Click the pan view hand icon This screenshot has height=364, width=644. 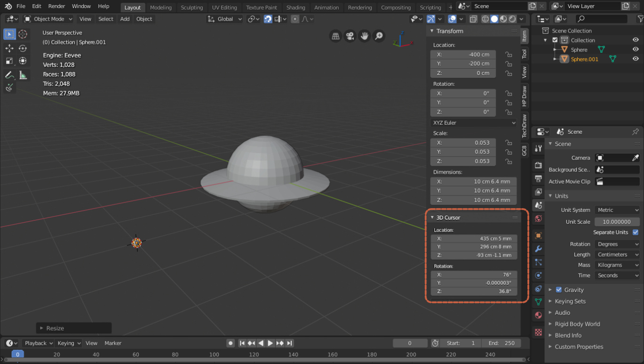[365, 36]
